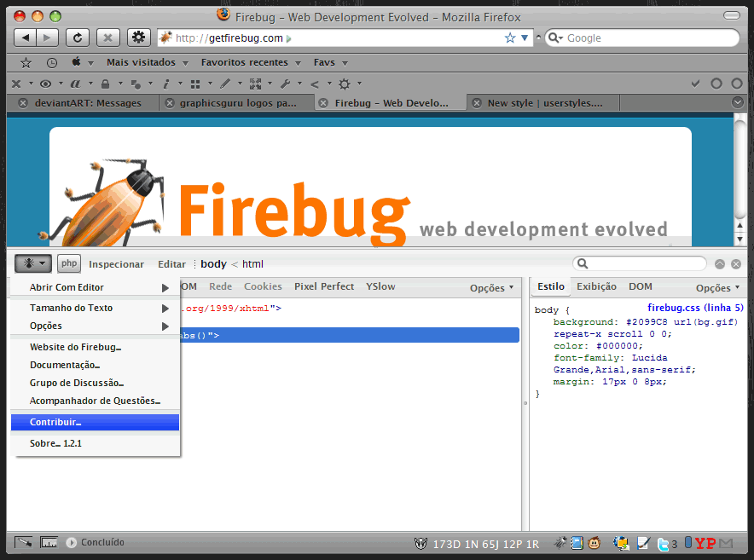The width and height of the screenshot is (754, 560).
Task: Open the Favoritos recentes dropdown
Action: click(x=251, y=62)
